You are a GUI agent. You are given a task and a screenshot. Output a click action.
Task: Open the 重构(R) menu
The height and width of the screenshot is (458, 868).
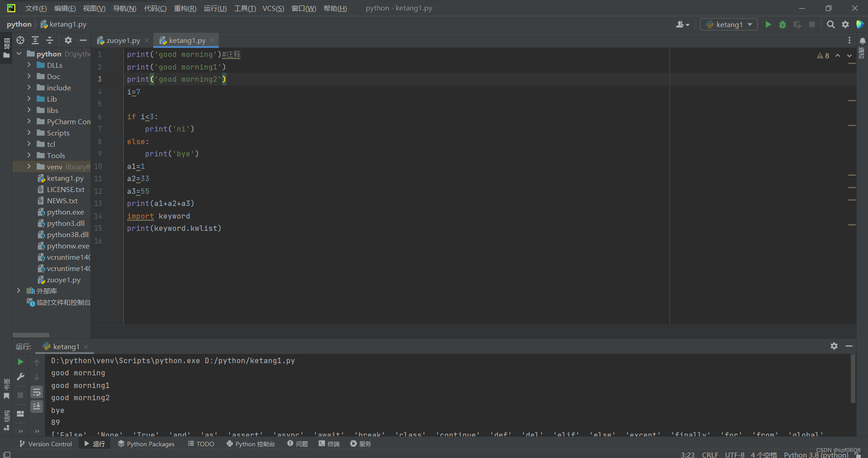point(185,9)
